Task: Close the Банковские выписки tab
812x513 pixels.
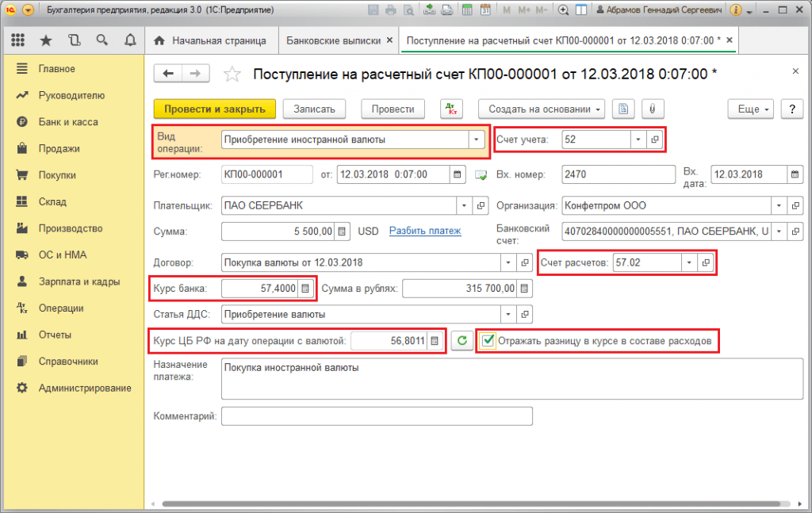Action: pos(389,40)
